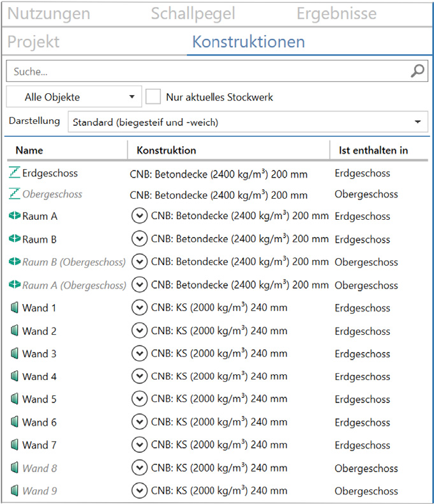Open the Alle Objekte filter dropdown

[x=74, y=96]
